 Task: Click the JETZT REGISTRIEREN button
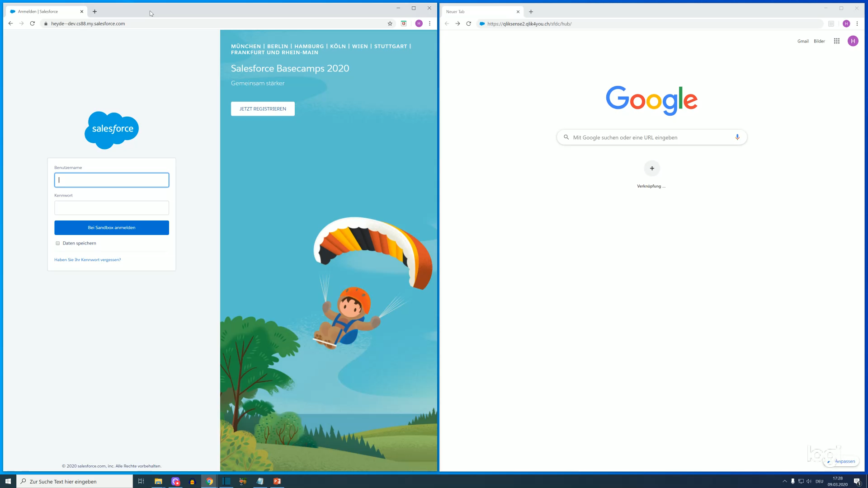pos(263,109)
